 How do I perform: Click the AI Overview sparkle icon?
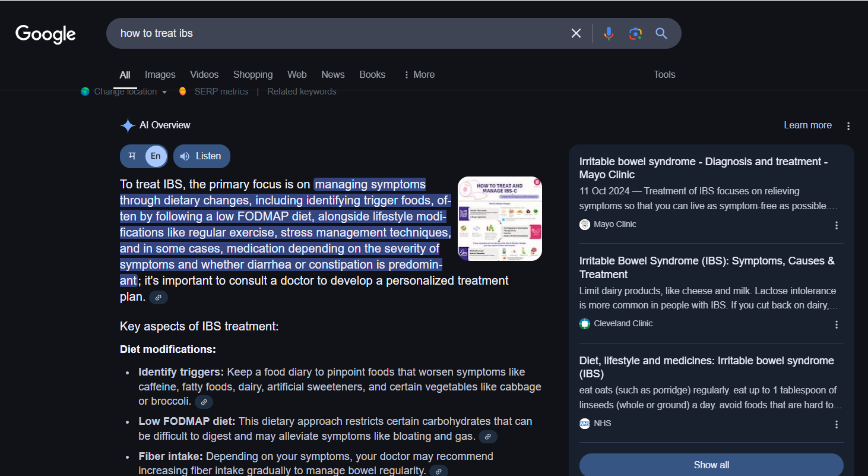(x=127, y=125)
